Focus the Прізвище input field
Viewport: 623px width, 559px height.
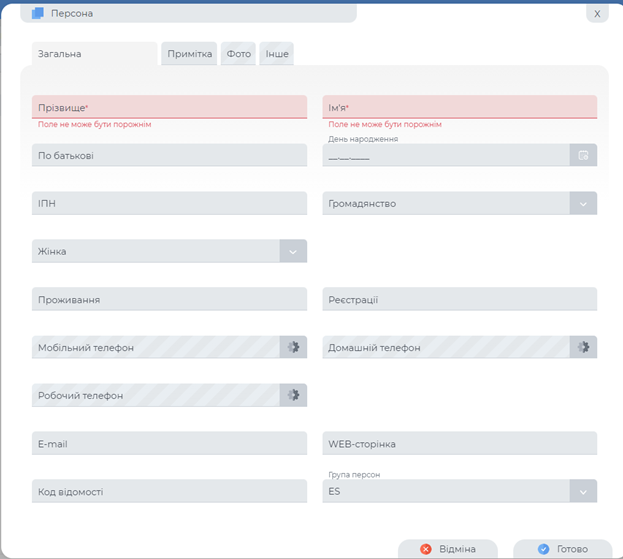pos(169,107)
